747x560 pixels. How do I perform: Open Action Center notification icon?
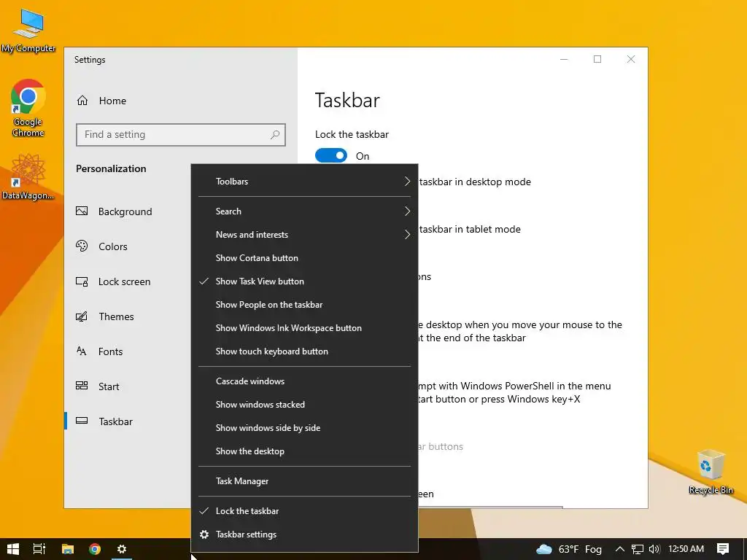point(723,549)
